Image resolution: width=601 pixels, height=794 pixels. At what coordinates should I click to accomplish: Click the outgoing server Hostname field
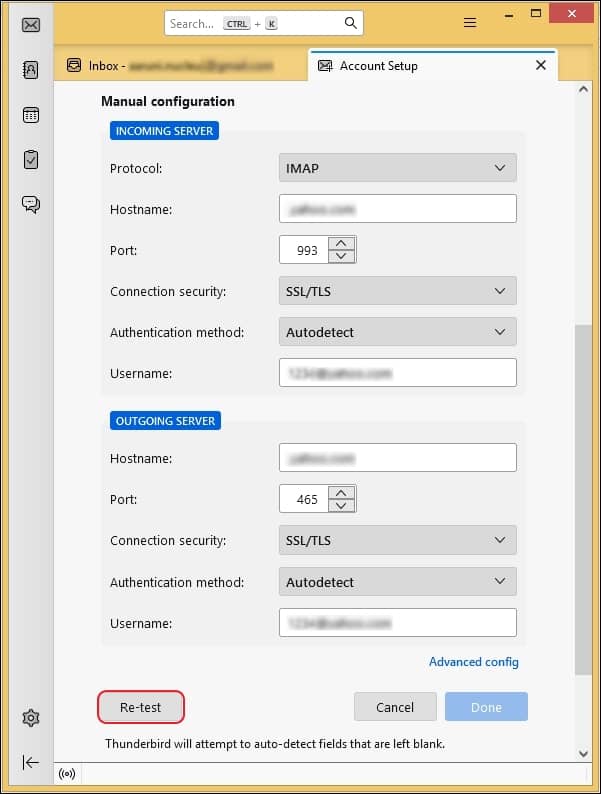[x=397, y=458]
